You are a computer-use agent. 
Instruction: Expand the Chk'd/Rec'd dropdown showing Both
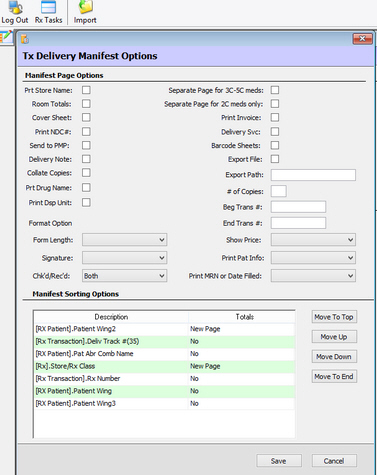125,276
